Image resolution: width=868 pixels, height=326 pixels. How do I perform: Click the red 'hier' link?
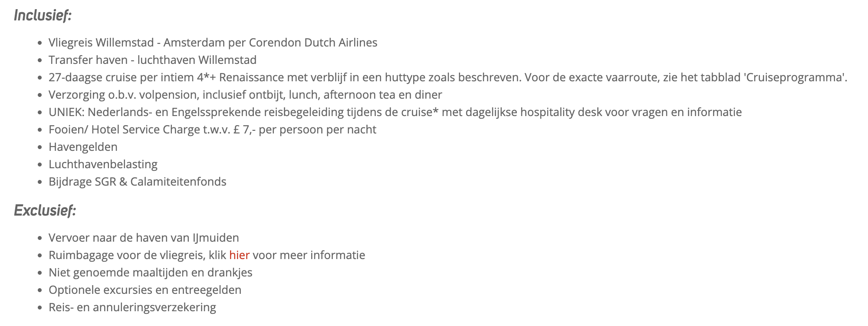(x=239, y=255)
